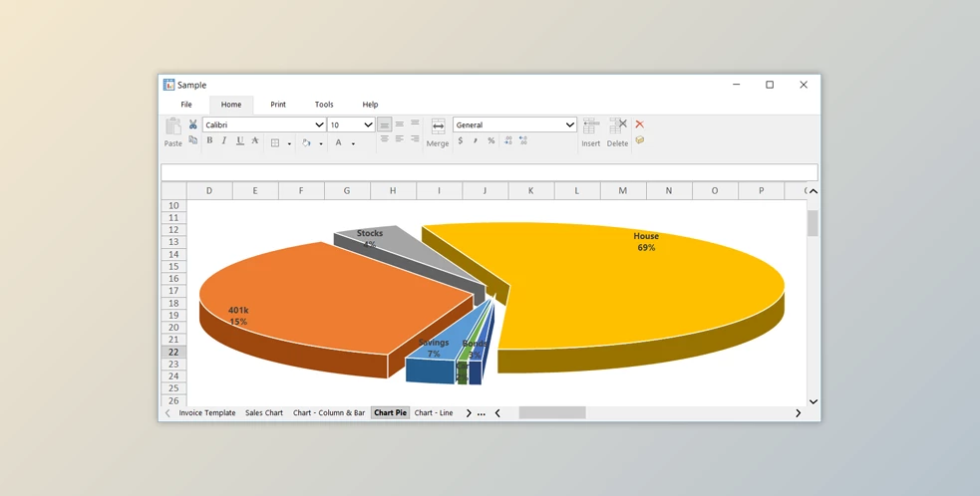Switch to Chart - Line sheet tab
This screenshot has width=980, height=496.
(434, 413)
